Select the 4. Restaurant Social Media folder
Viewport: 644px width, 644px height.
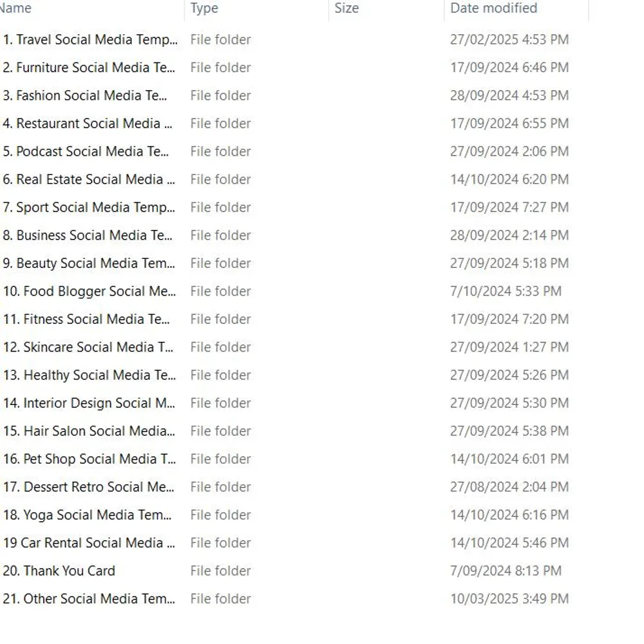point(88,124)
